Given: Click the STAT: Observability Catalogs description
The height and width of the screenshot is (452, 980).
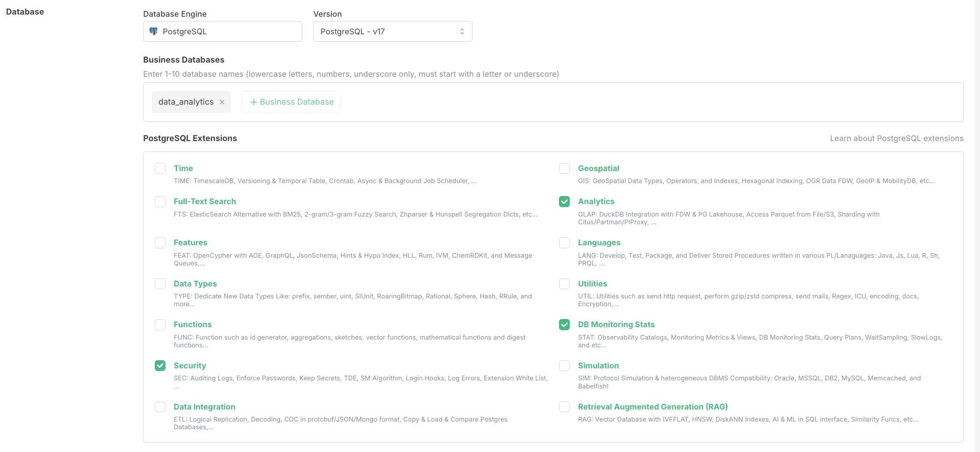Looking at the screenshot, I should coord(760,341).
